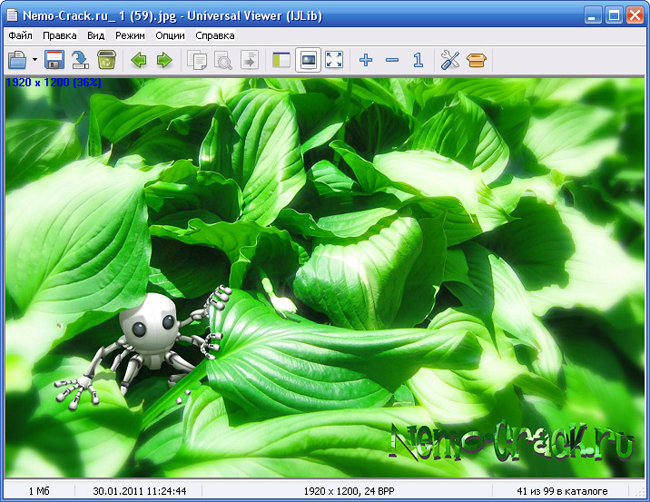Delete the file with the recycle bin icon

click(107, 60)
